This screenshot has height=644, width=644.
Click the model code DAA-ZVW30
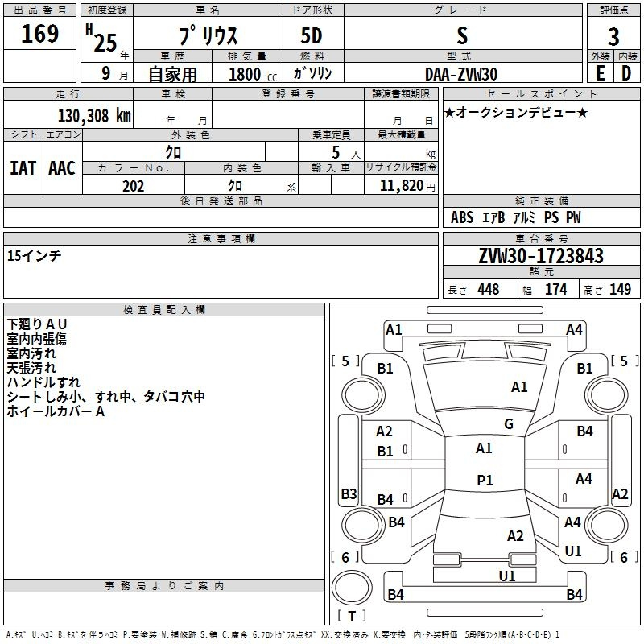coord(461,74)
